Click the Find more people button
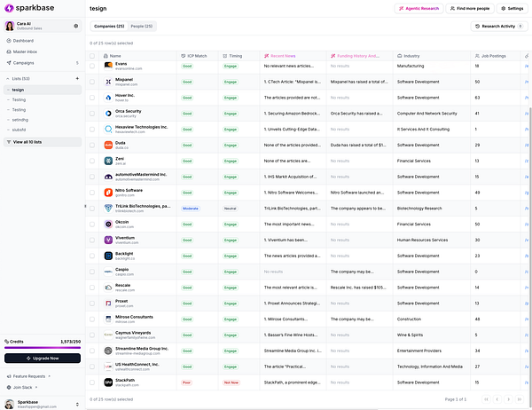The width and height of the screenshot is (532, 410). click(470, 9)
